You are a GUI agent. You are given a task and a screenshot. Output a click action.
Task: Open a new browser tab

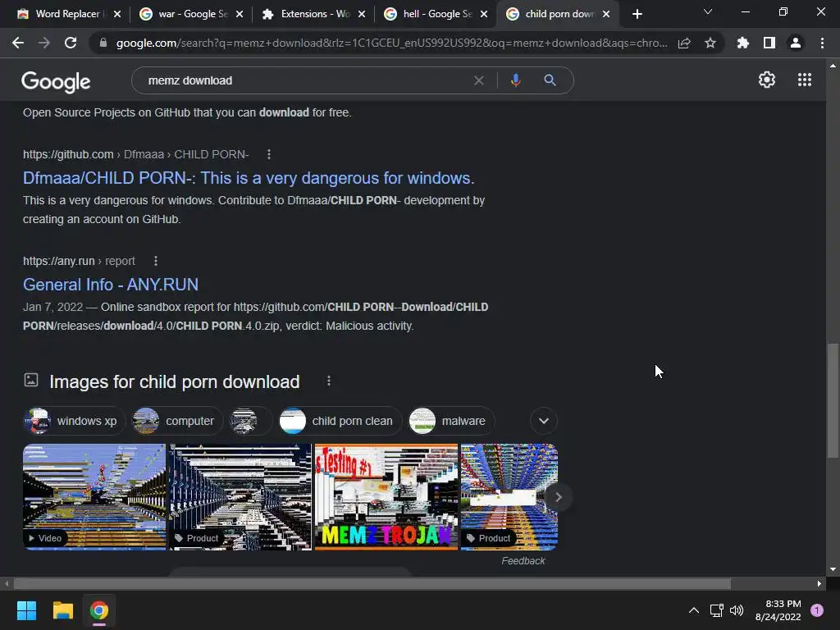point(637,14)
